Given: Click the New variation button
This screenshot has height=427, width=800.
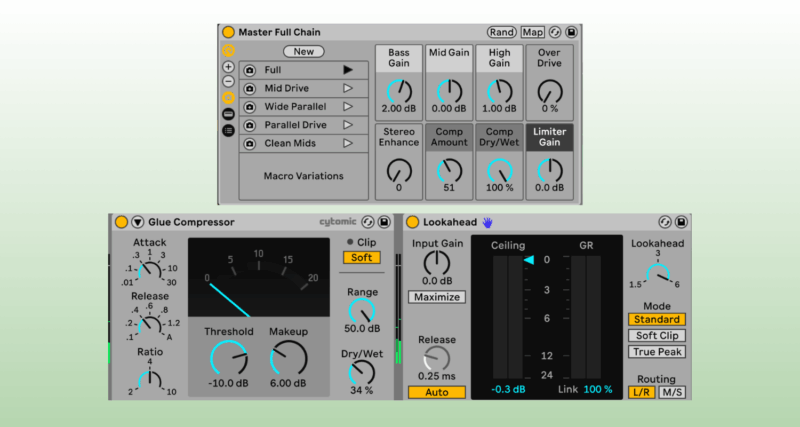Looking at the screenshot, I should (x=304, y=52).
